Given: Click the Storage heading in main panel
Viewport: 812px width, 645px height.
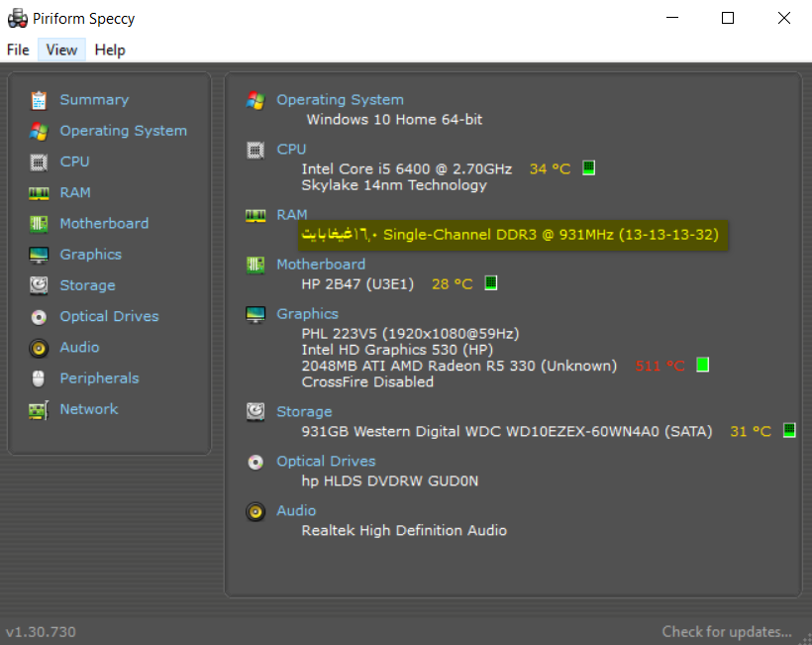Looking at the screenshot, I should click(304, 412).
